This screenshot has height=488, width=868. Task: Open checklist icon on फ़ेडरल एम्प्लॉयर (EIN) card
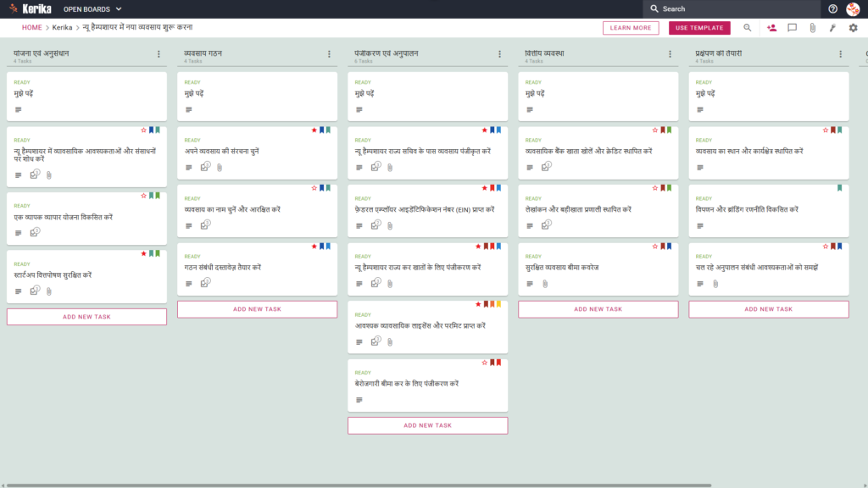[376, 225]
